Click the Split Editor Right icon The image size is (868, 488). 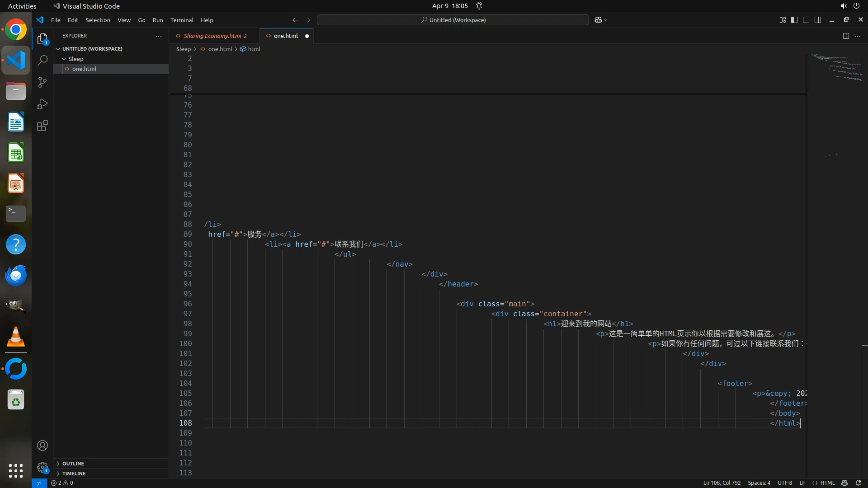(846, 36)
